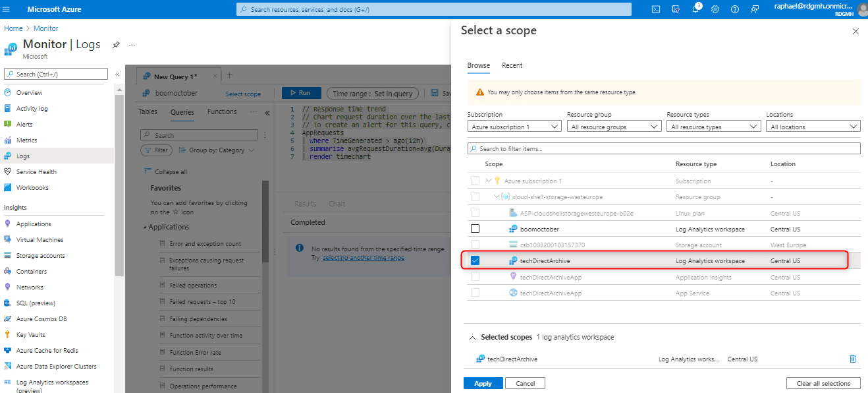Click the Home breadcrumb link
Viewport: 868px width, 393px height.
13,28
